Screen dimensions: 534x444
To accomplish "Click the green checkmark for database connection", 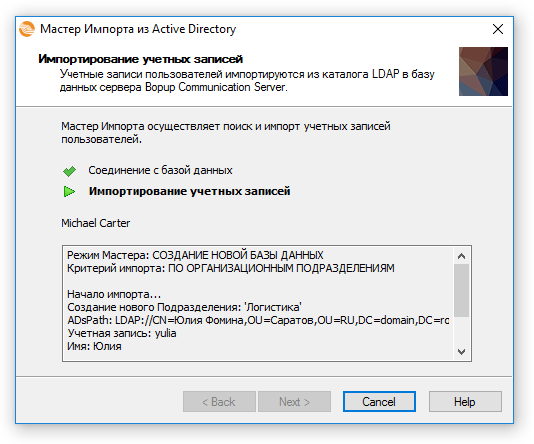I will 69,171.
